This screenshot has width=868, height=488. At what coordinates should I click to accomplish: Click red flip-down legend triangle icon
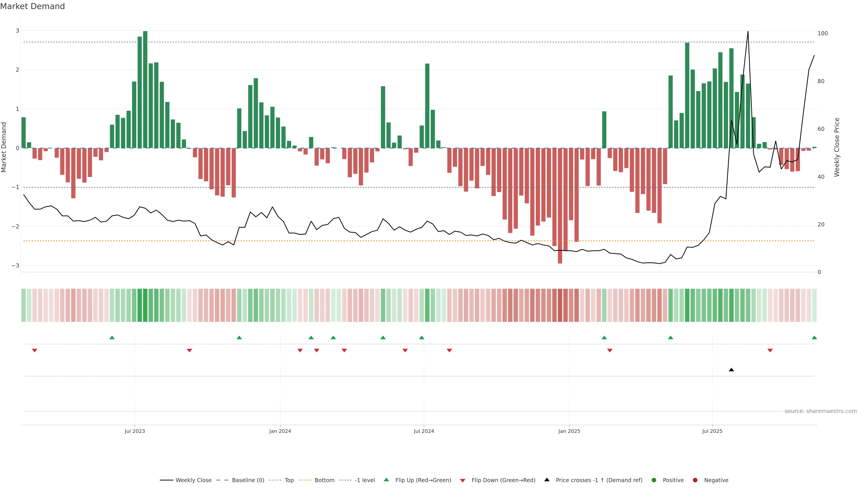pos(463,480)
